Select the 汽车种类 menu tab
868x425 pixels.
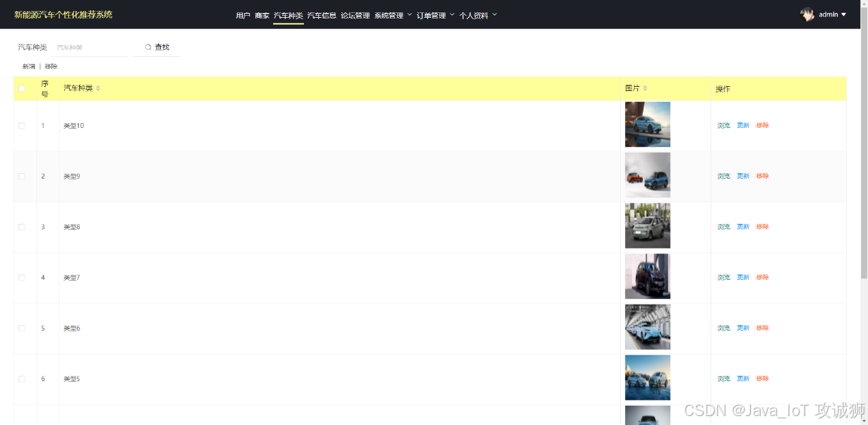tap(288, 15)
